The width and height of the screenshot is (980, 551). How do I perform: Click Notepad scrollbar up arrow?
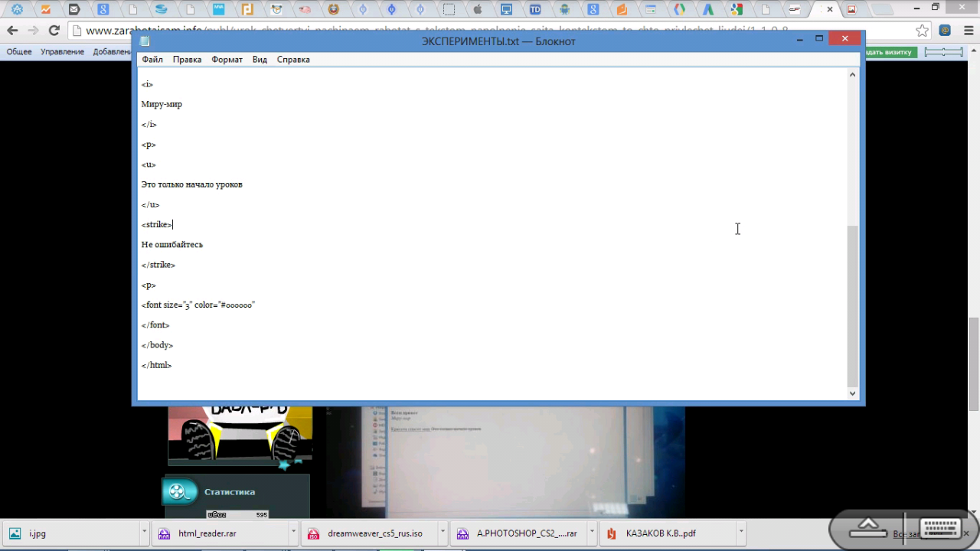pyautogui.click(x=853, y=74)
